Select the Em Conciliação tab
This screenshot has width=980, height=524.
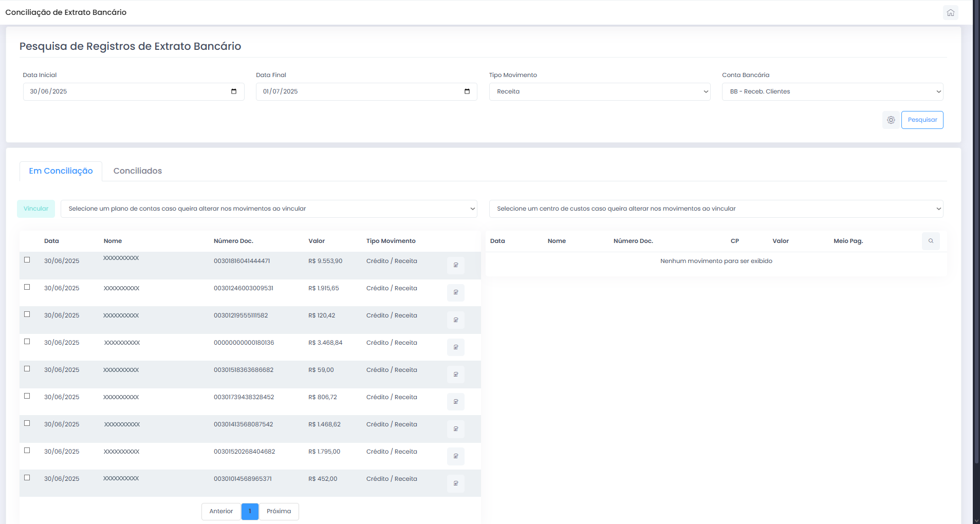[61, 171]
